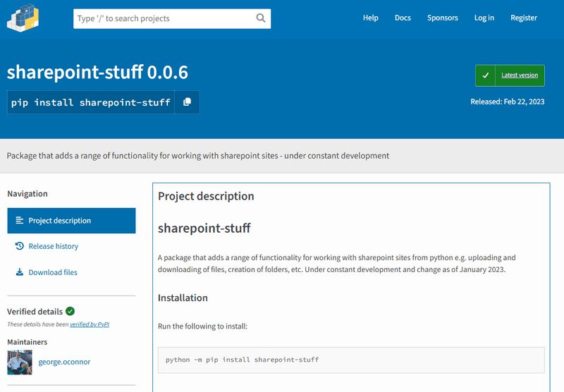This screenshot has width=564, height=392.
Task: Open the Log in page
Action: [x=484, y=18]
